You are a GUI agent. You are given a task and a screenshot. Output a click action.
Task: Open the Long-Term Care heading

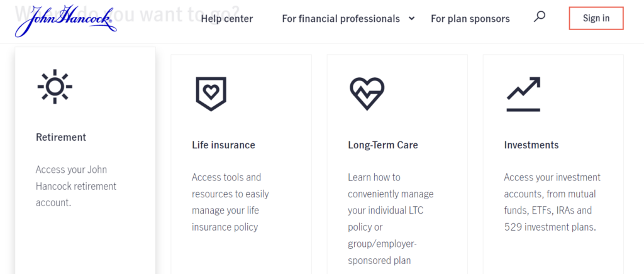[x=383, y=145]
